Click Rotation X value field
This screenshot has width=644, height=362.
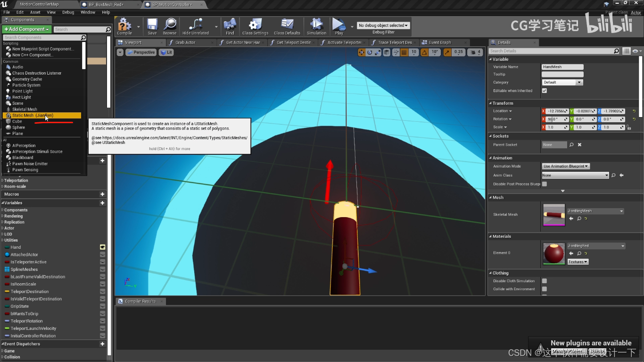pos(557,119)
